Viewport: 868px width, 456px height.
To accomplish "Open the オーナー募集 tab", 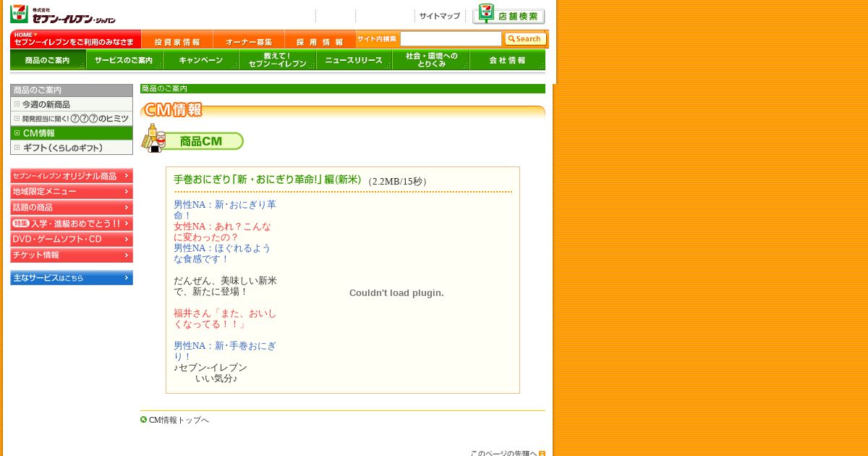I will pos(249,39).
